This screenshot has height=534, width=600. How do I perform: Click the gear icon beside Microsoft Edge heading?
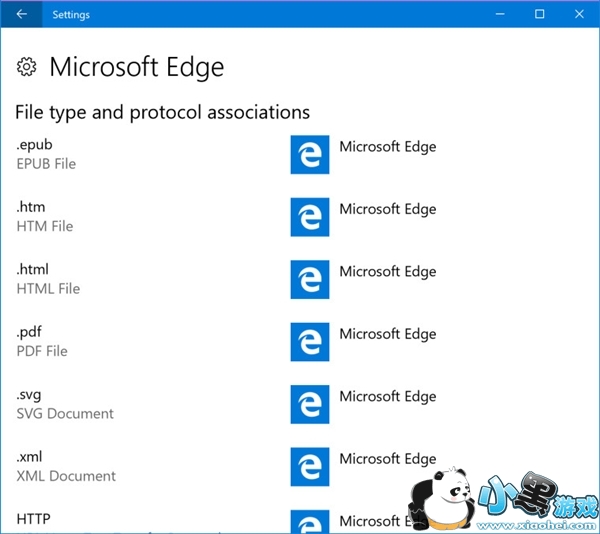pos(26,67)
